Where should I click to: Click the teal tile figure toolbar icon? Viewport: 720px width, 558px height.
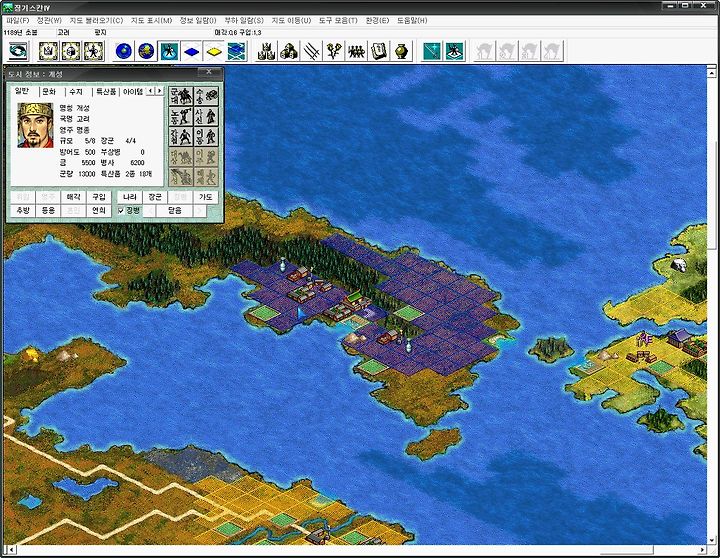[x=169, y=51]
